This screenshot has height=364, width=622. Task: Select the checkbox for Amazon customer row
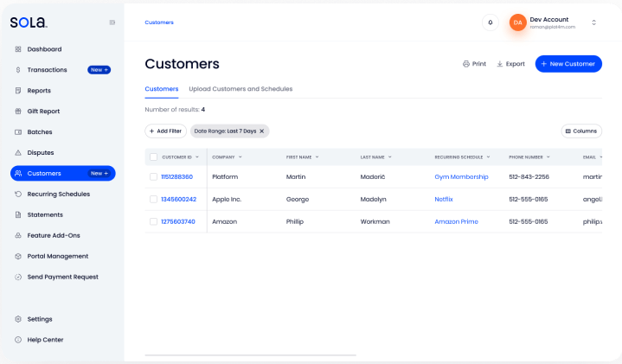153,221
